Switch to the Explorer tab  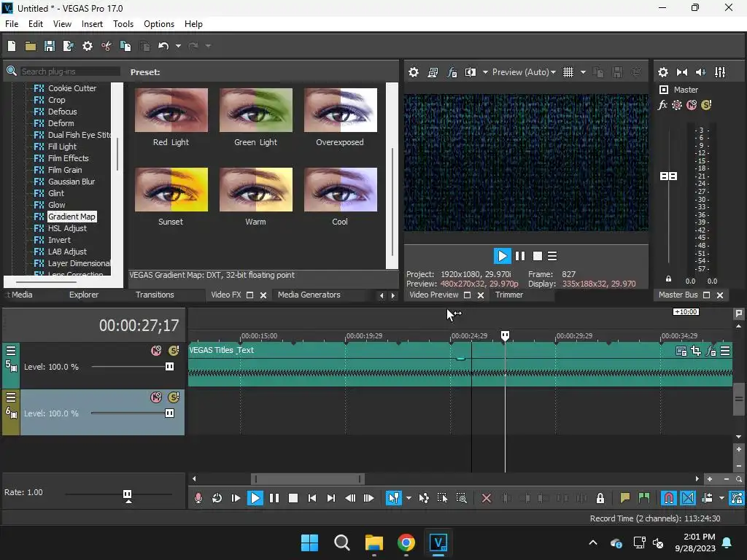pos(84,295)
